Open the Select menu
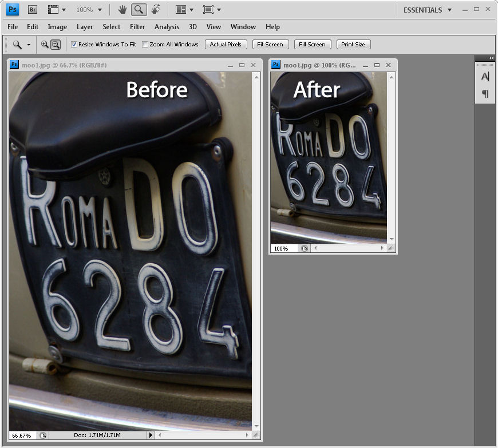 pyautogui.click(x=112, y=27)
